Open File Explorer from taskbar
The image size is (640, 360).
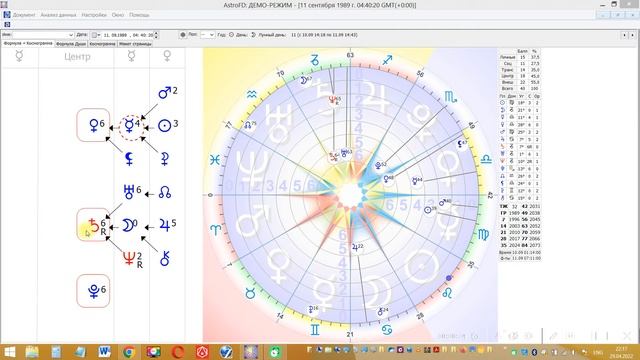[x=32, y=352]
